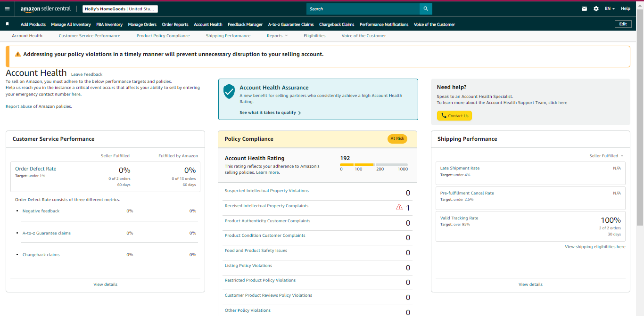
Task: Click Chargeback claims metric link
Action: 41,255
